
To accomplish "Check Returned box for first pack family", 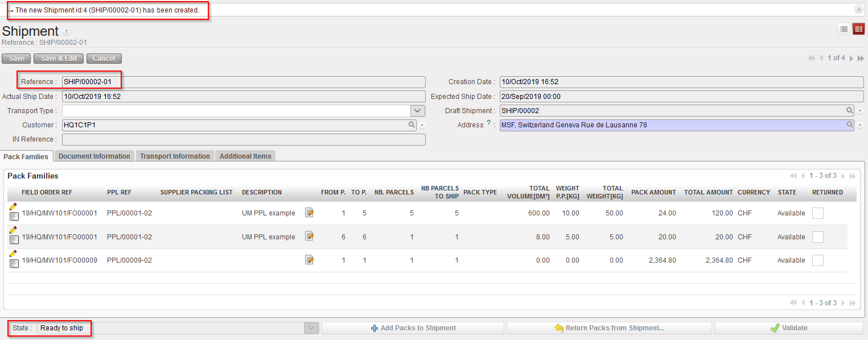I will click(817, 213).
